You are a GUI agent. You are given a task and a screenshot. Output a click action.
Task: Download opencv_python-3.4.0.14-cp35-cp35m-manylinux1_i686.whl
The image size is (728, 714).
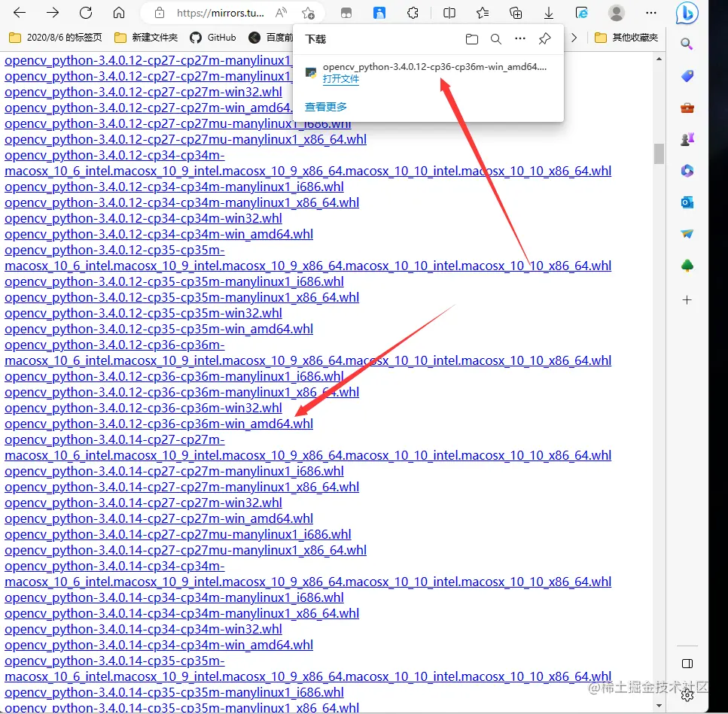pos(174,692)
